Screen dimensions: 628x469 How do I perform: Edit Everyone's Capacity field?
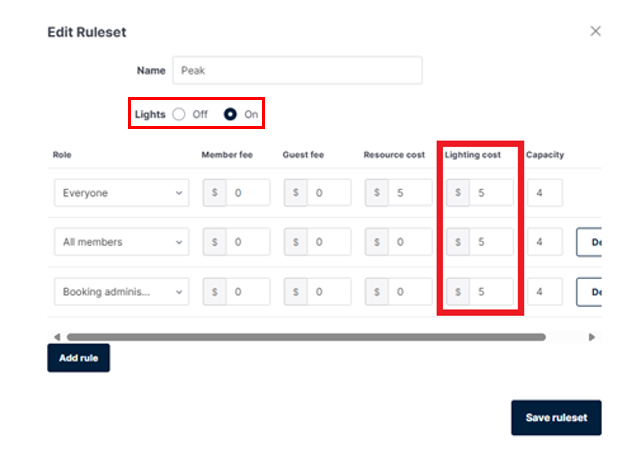pos(544,193)
